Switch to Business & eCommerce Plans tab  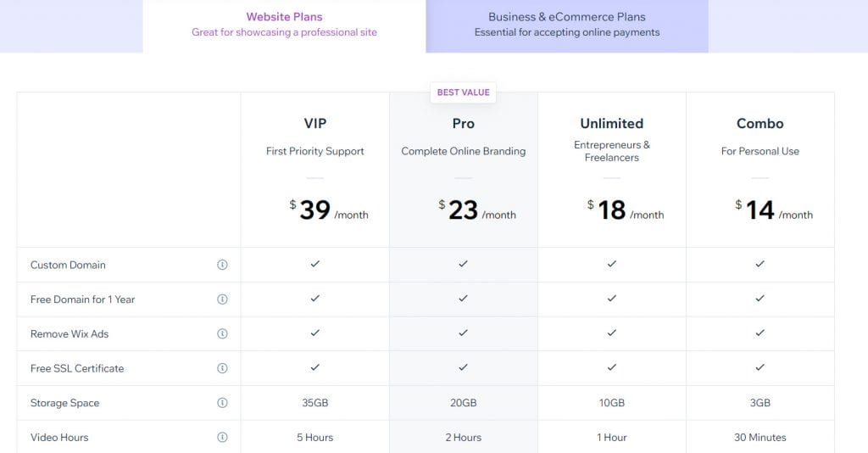[x=567, y=25]
